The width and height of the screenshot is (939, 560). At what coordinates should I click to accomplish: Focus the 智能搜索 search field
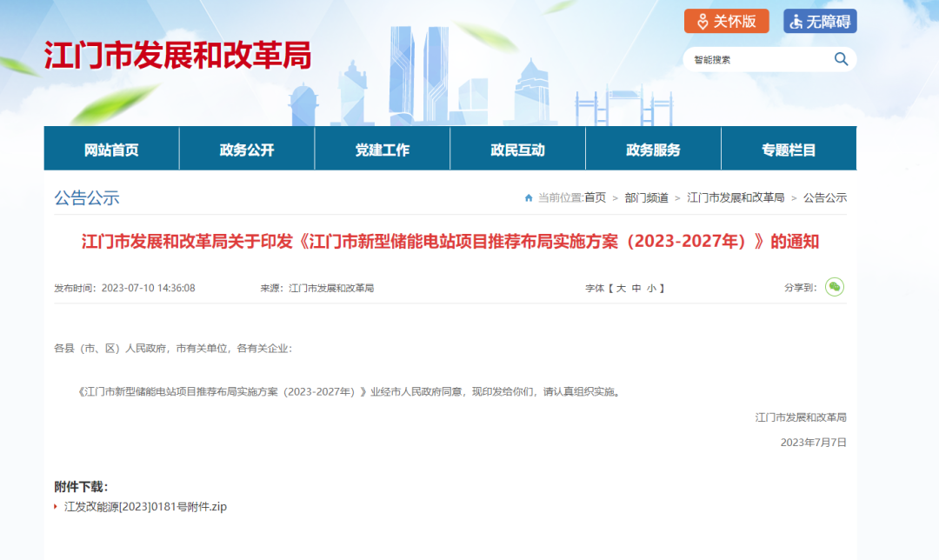756,59
